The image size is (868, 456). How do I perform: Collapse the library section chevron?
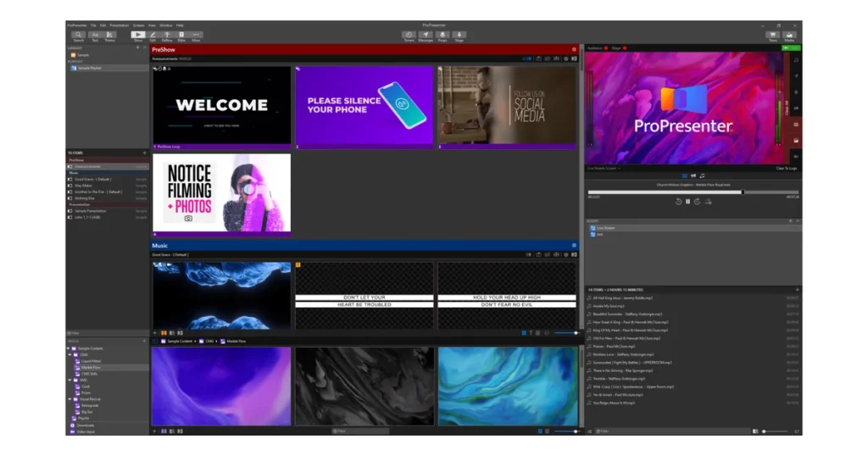pyautogui.click(x=144, y=47)
